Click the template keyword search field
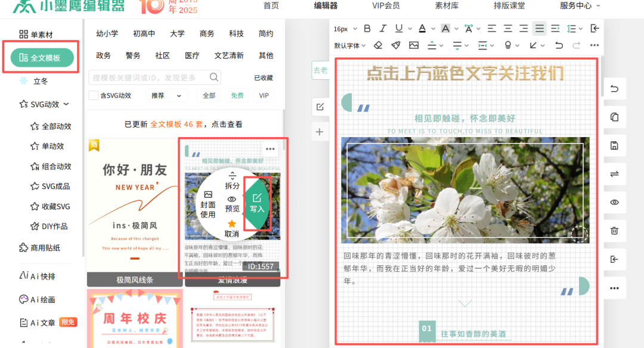Viewport: 644px width, 348px height. (x=148, y=77)
